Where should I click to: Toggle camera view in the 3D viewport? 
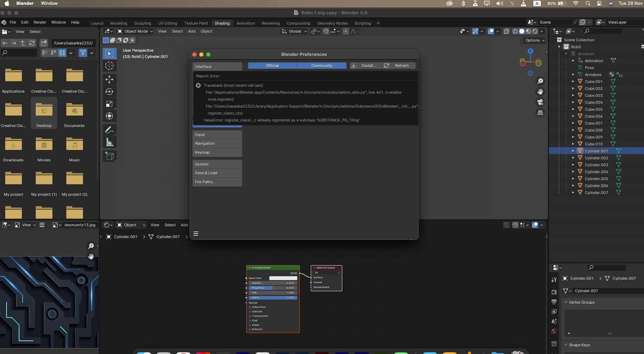pos(540,102)
